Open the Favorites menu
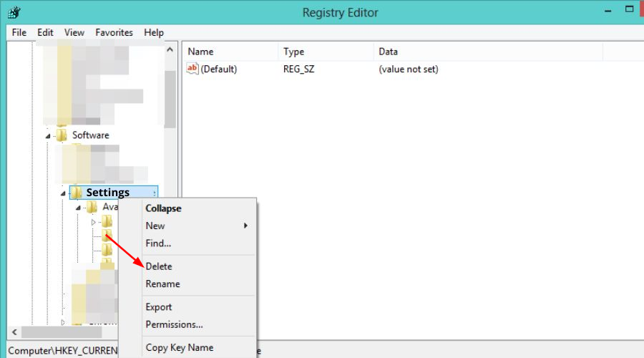Screen dimensions: 644x358 (114, 32)
